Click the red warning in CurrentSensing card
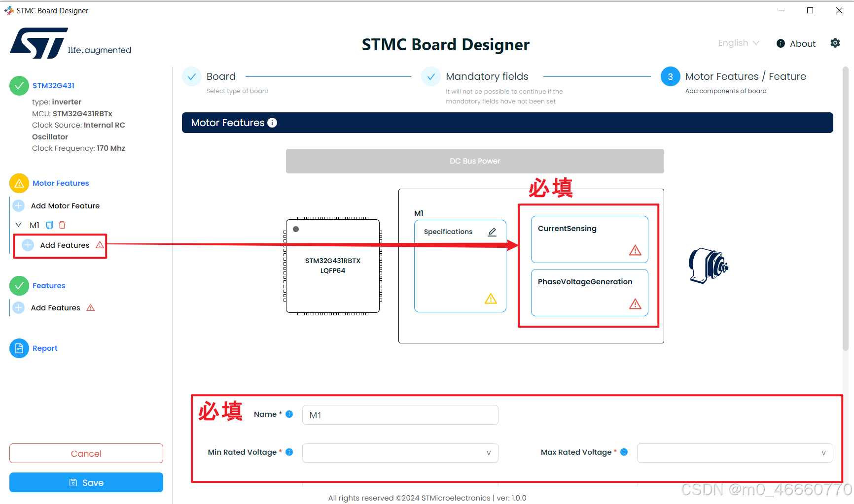This screenshot has width=854, height=504. point(635,250)
